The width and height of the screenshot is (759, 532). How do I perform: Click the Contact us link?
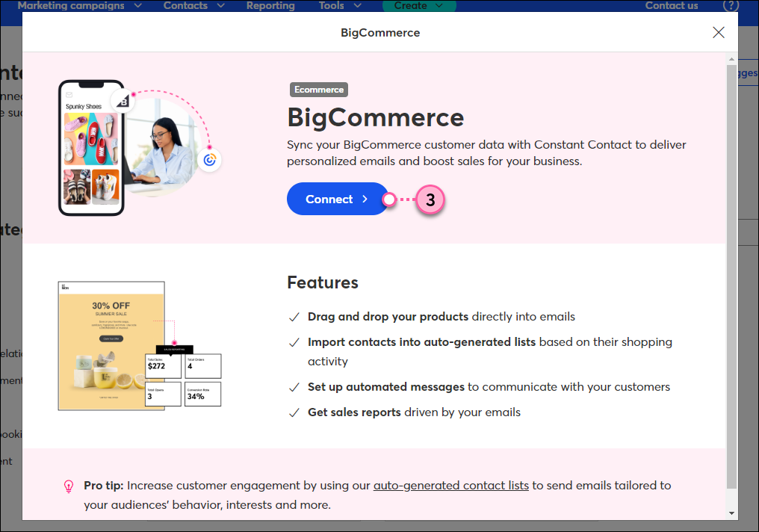pyautogui.click(x=672, y=6)
